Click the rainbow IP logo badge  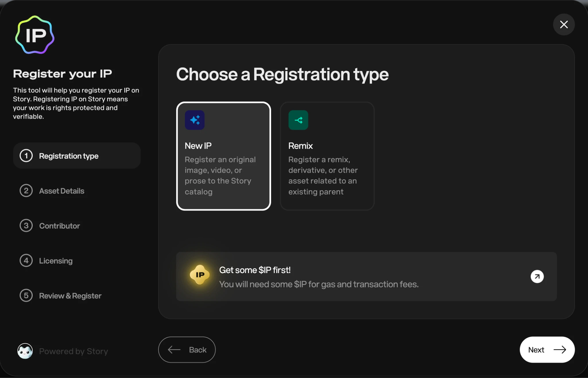click(35, 35)
